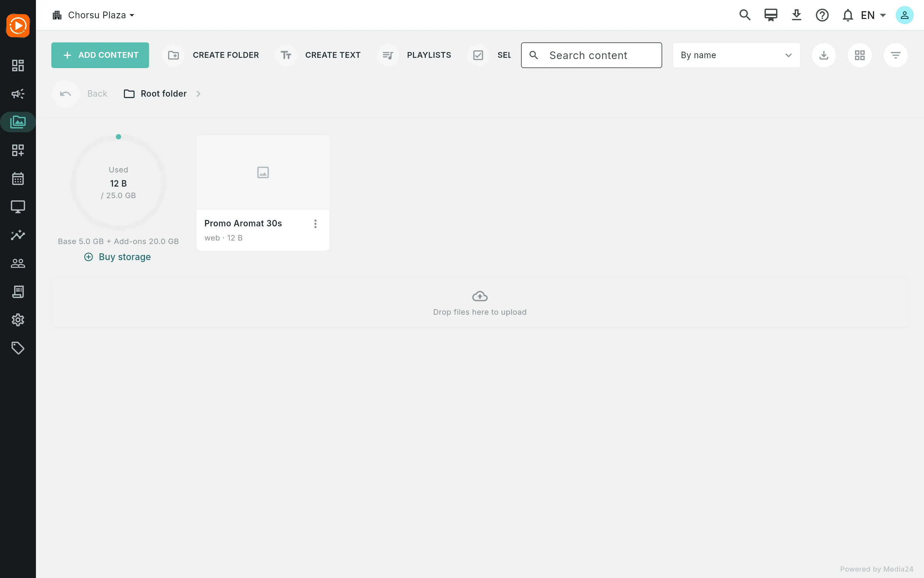Click the Root folder breadcrumb

pyautogui.click(x=155, y=94)
